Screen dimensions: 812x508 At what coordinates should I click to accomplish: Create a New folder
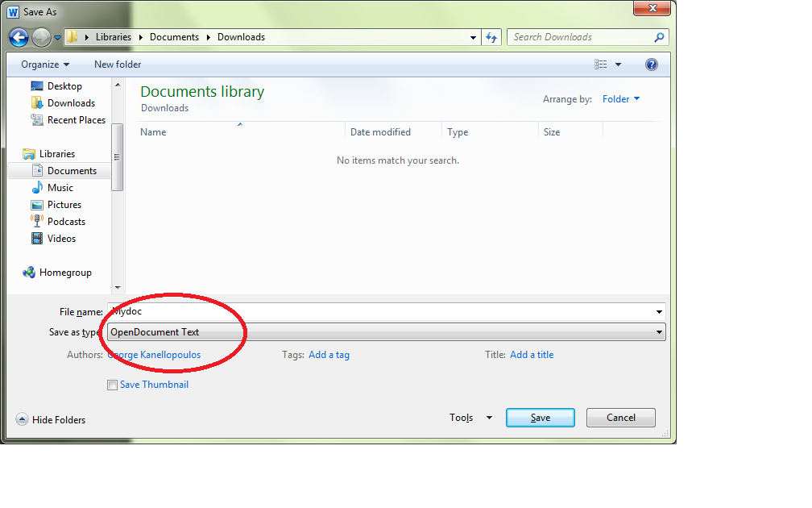click(x=118, y=65)
